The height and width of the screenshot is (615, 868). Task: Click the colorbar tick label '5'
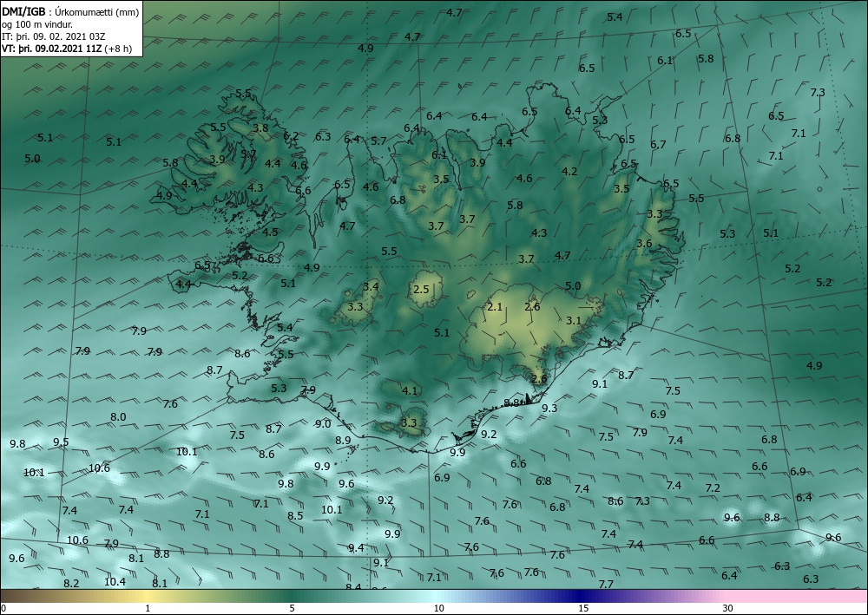point(292,609)
